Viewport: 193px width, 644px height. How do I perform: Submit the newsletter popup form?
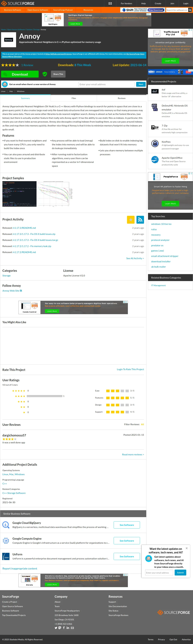click(180, 572)
